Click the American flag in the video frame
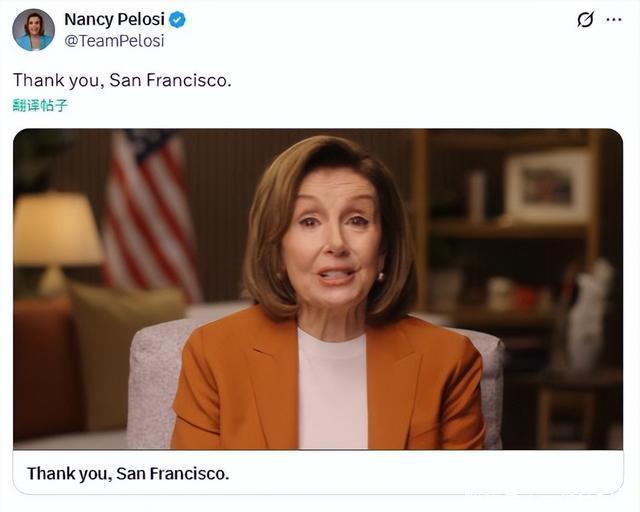 click(x=150, y=214)
